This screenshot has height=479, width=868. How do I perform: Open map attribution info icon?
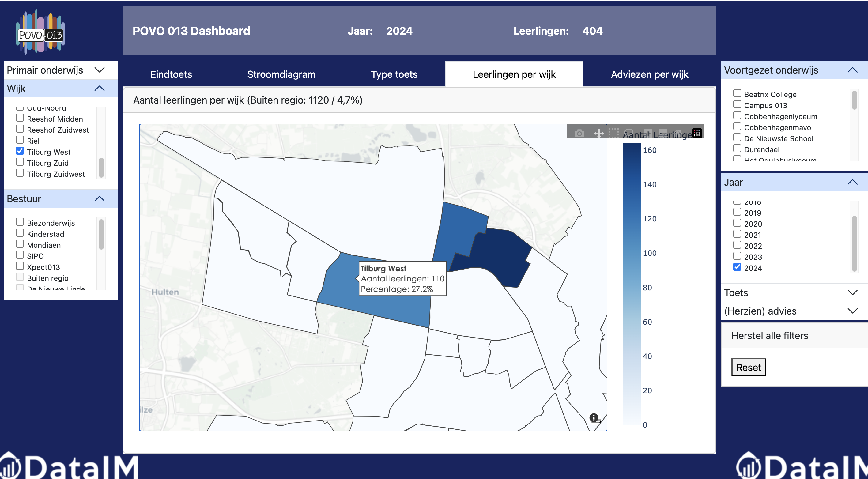(594, 418)
